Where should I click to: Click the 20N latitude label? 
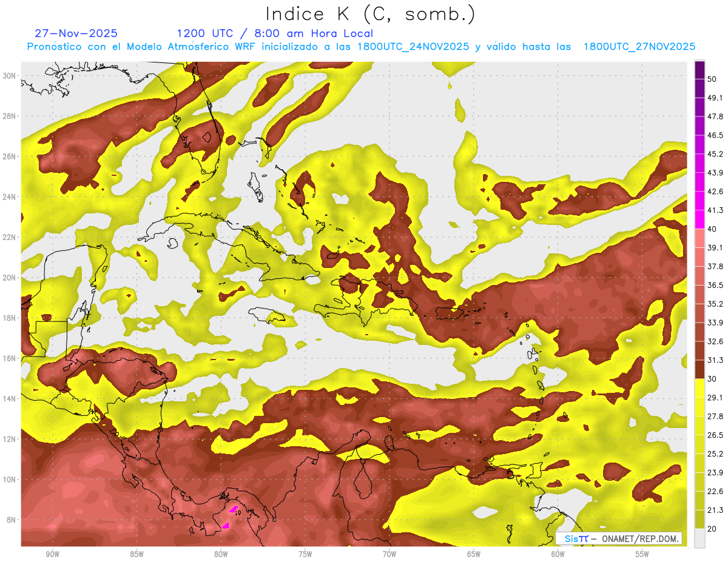9,277
